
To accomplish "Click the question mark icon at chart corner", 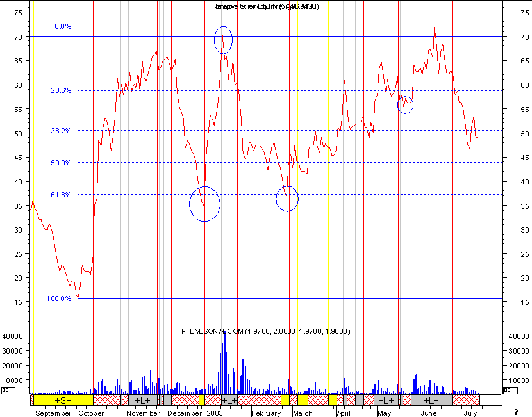I will [x=517, y=413].
